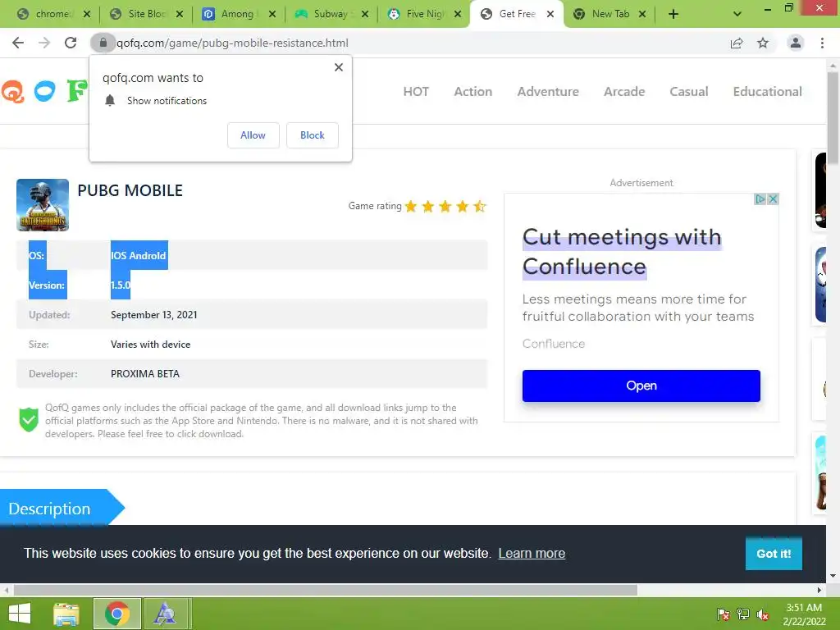This screenshot has height=630, width=840.
Task: Click the PUBG MOBILE title
Action: (x=130, y=190)
